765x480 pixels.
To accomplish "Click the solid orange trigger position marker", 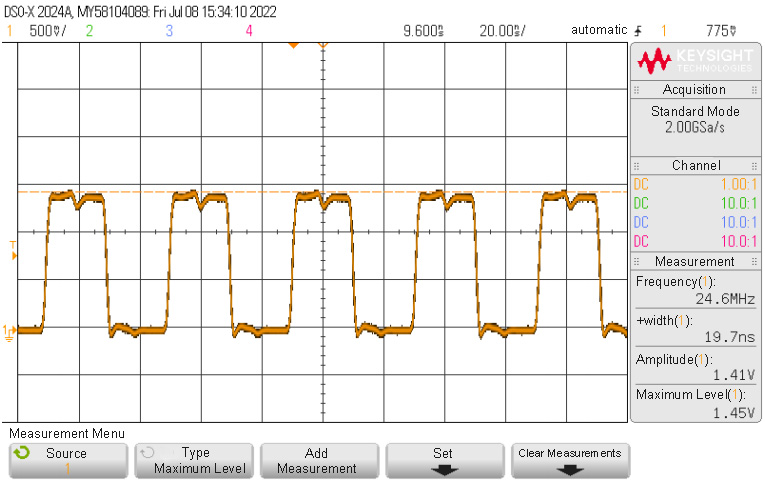I will tap(293, 45).
